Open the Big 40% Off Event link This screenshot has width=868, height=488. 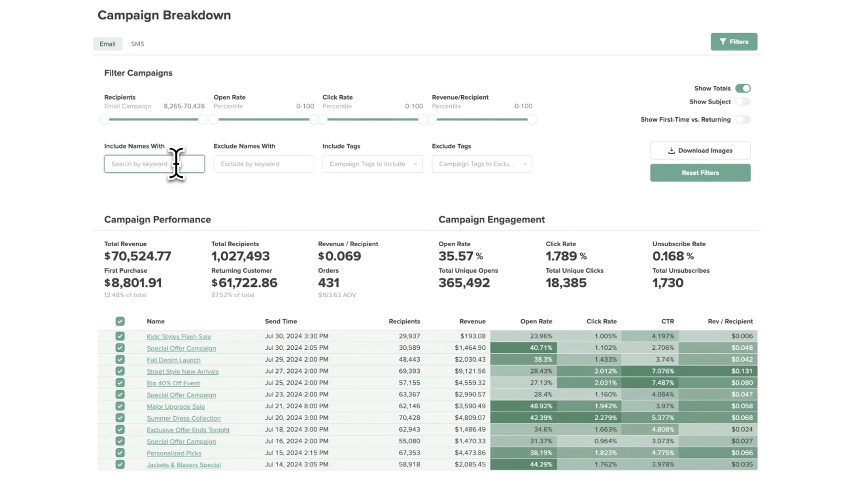(x=173, y=383)
